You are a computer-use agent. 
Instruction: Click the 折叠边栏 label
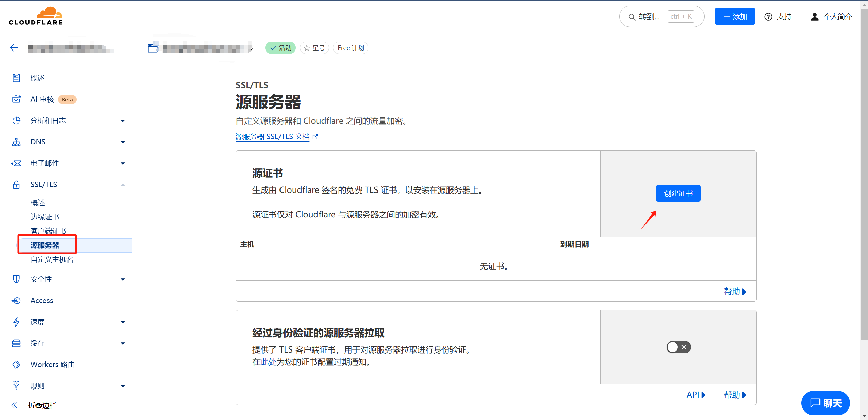tap(42, 405)
